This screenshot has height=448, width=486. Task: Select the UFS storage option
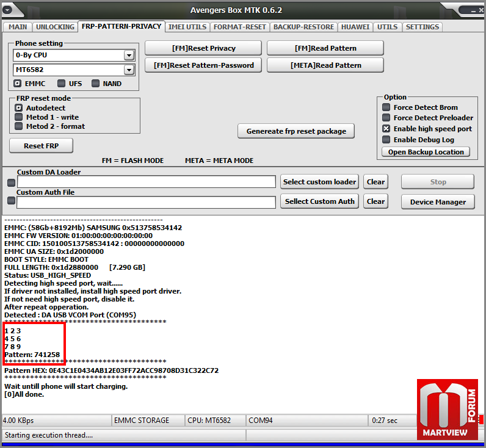tap(62, 84)
